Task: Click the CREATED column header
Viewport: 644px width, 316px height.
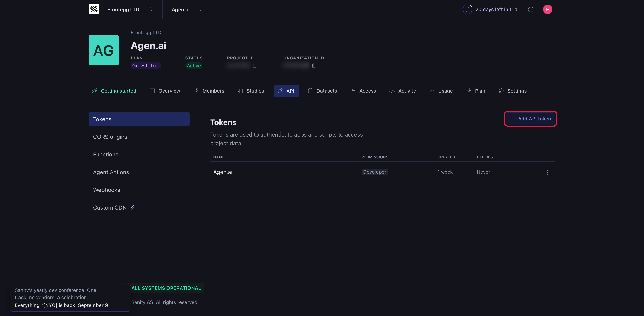Action: coord(446,157)
